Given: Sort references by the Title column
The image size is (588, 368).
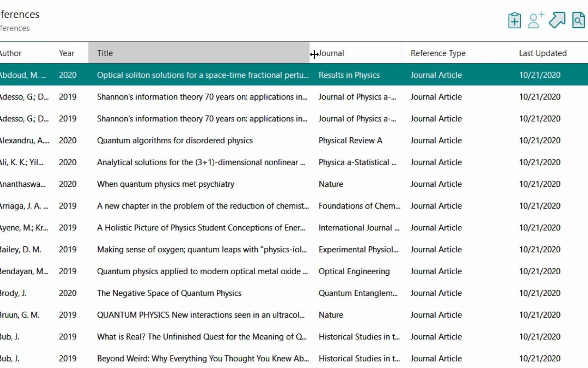Looking at the screenshot, I should pyautogui.click(x=104, y=53).
